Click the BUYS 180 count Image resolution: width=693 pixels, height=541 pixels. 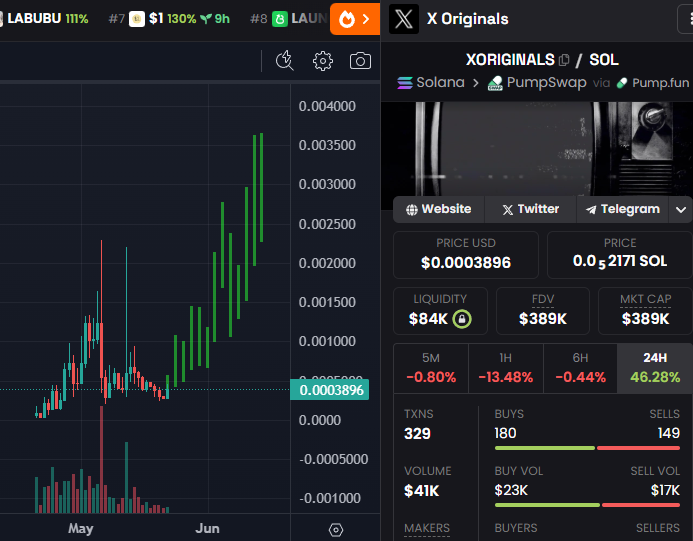[505, 433]
